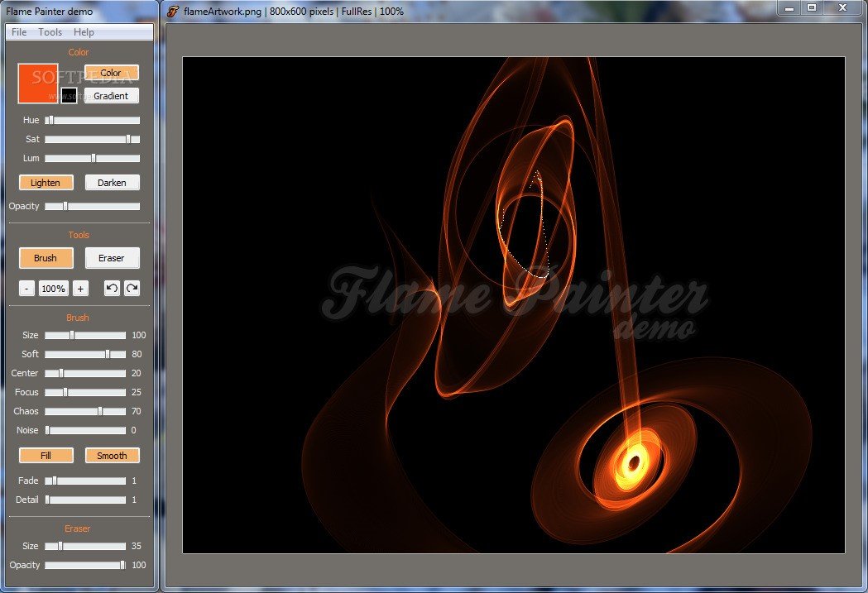
Task: Select the Brush tool
Action: pos(46,258)
